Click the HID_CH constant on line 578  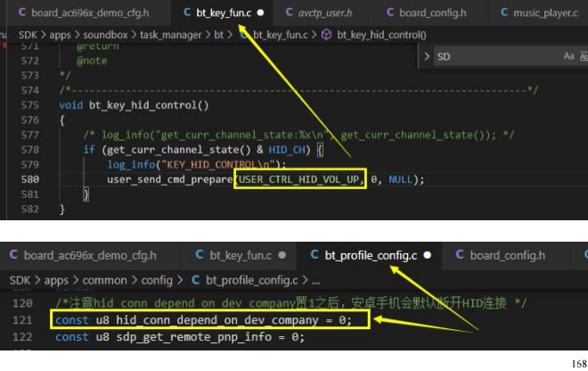click(x=287, y=150)
